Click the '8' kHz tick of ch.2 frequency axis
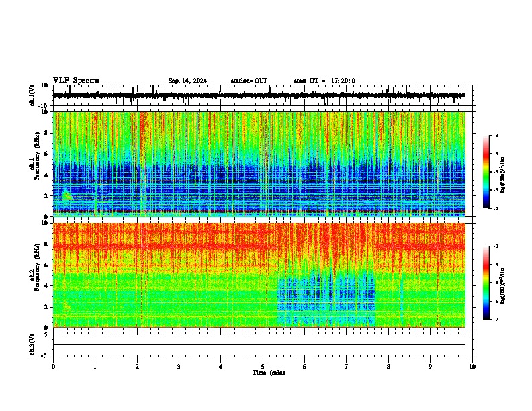Viewport: 532px width, 411px height. (x=47, y=244)
